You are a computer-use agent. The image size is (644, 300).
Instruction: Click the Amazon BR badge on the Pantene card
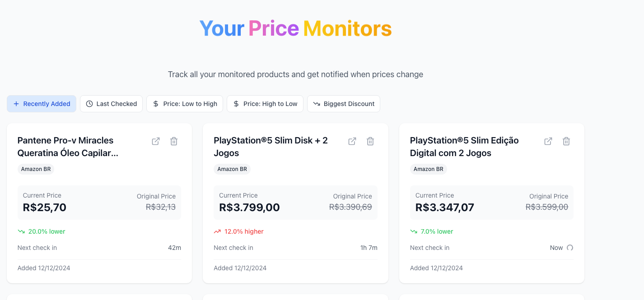click(x=36, y=169)
